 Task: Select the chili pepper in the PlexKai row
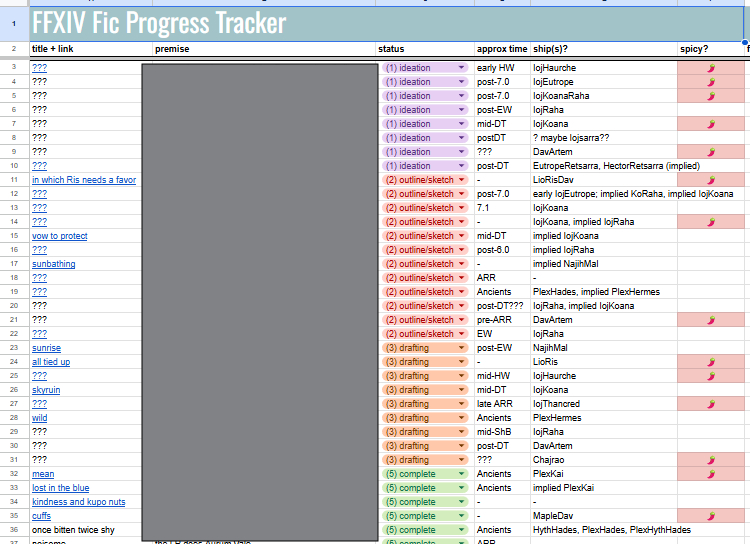pos(711,474)
